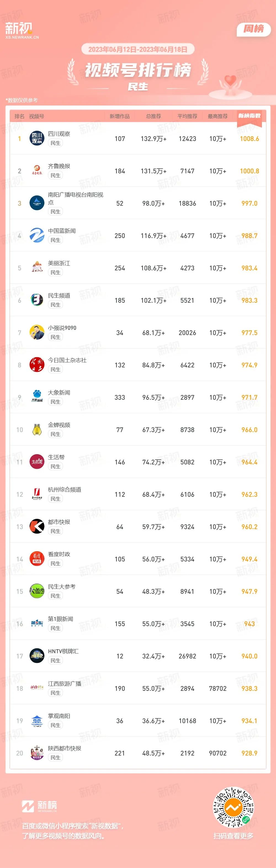Screen dimensions: 276x868
Task: Click the 新榜 logo in footer
Action: click(x=39, y=806)
